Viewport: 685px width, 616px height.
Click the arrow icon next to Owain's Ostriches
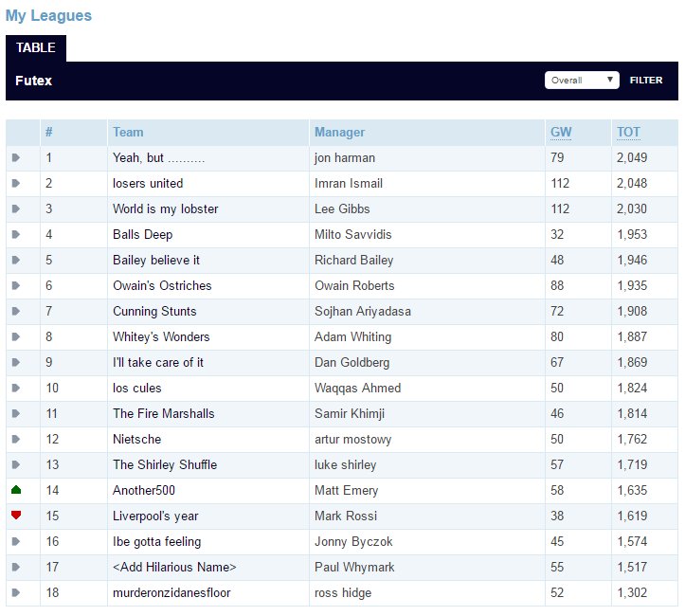click(16, 285)
